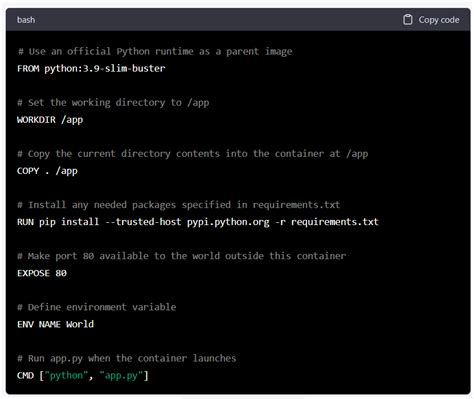Click the comment 'Set the working directory to /app'
The image size is (474, 399).
pos(113,103)
